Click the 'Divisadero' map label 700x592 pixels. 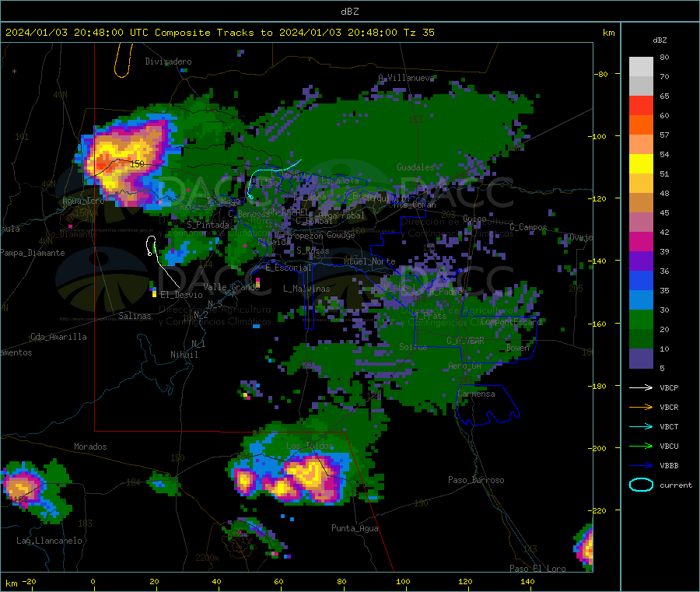[168, 61]
